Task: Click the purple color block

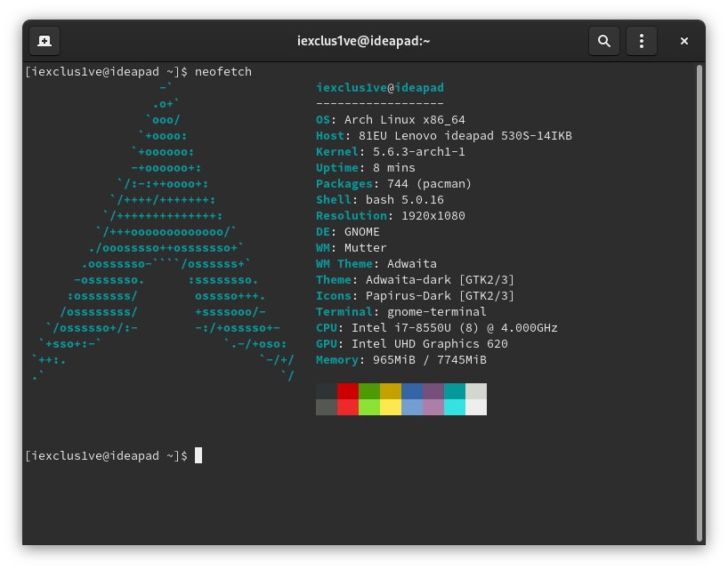Action: pyautogui.click(x=433, y=391)
